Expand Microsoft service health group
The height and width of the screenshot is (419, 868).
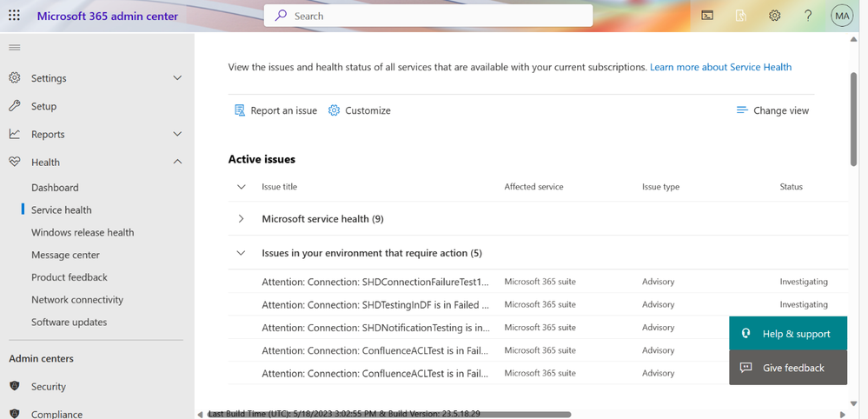coord(242,219)
